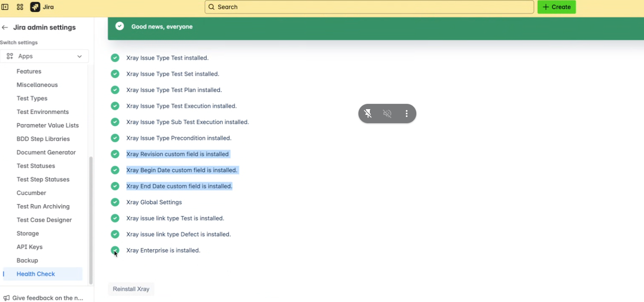Click the green Create button
The height and width of the screenshot is (302, 644).
556,7
